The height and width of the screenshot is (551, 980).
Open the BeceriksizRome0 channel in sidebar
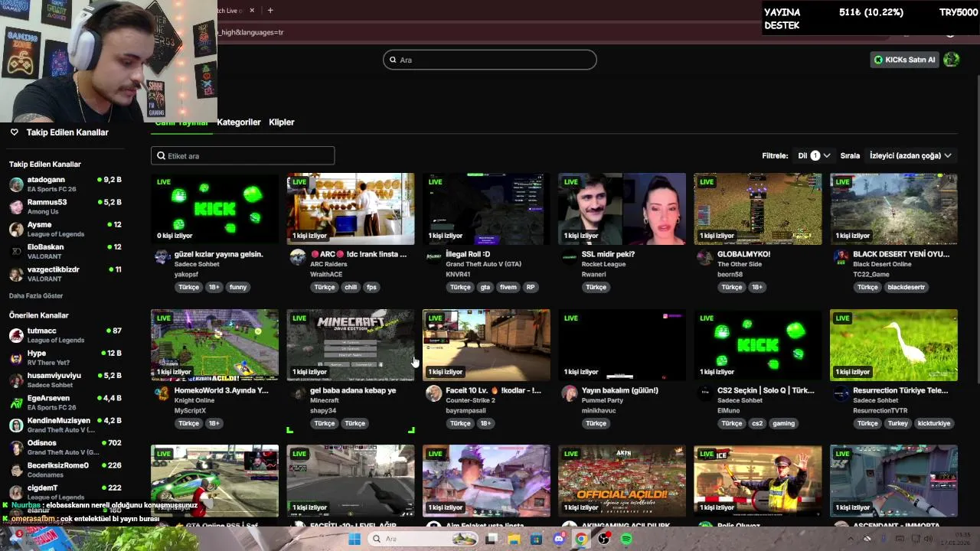[x=65, y=469]
